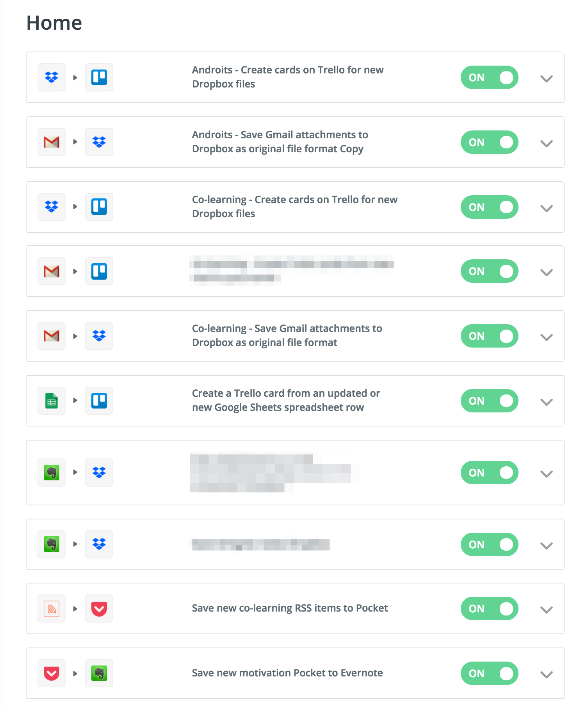Viewport: 588px width, 710px height.
Task: Expand options for Co-learning Create cards zap
Action: (546, 208)
